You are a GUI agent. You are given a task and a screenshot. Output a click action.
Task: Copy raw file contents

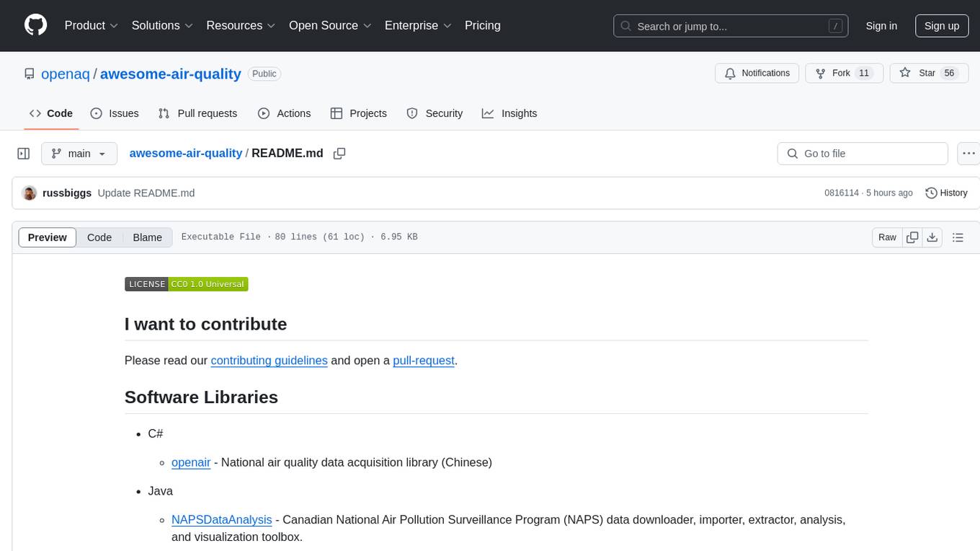[x=912, y=237]
